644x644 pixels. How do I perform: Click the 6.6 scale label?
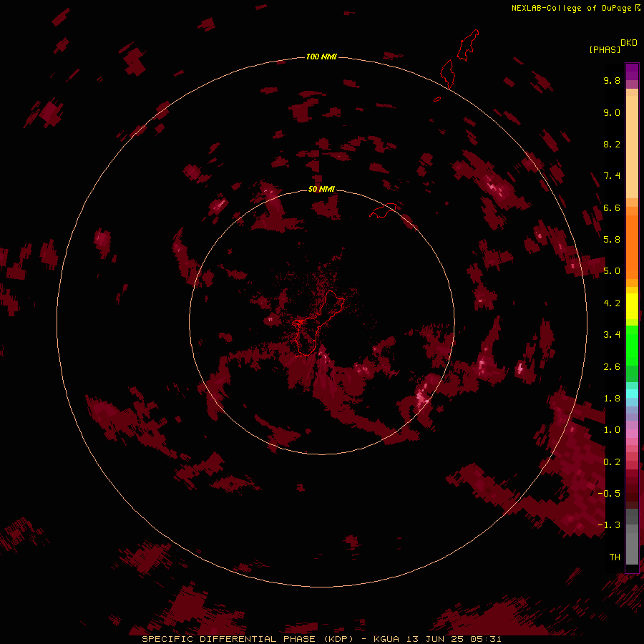click(612, 208)
